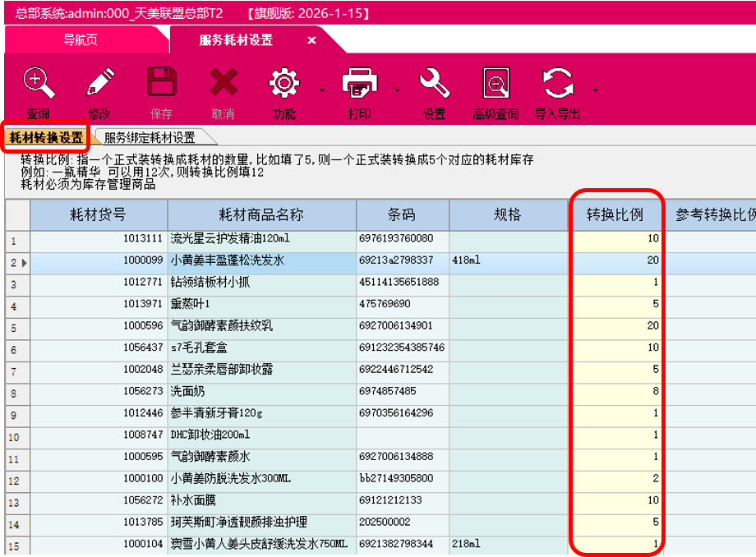The width and height of the screenshot is (756, 557).
Task: Click product name 参半清新牙膏120g
Action: (216, 413)
